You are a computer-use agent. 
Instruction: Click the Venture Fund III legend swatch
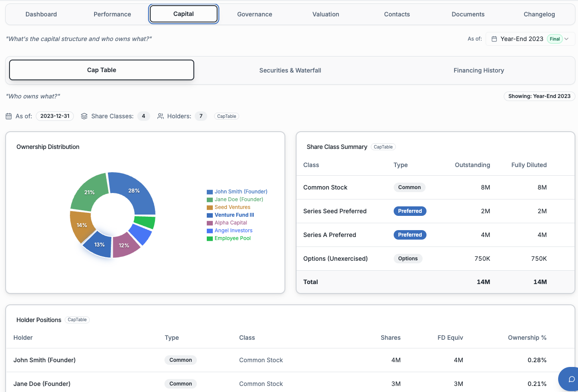210,215
